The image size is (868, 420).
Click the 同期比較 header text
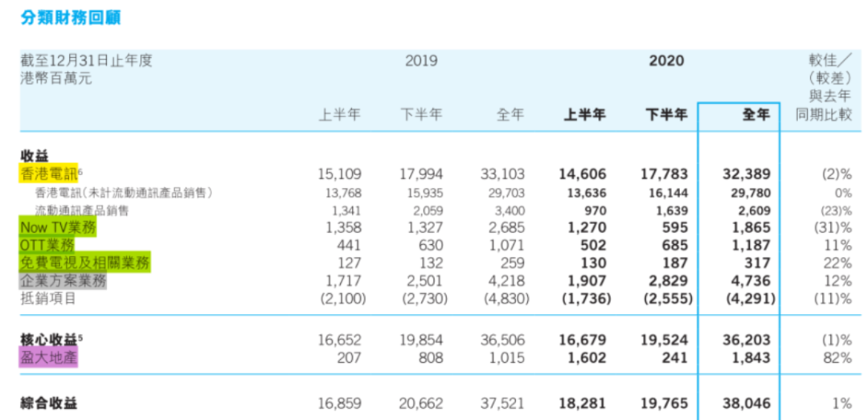point(823,115)
